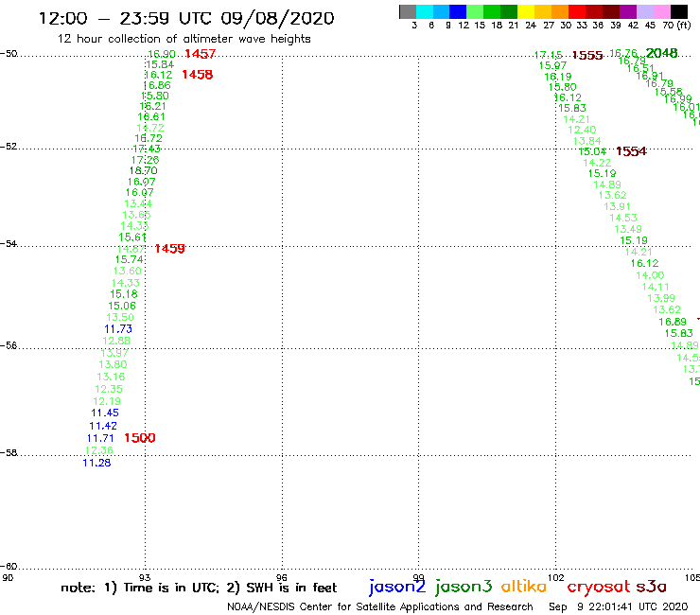Click the red pass time '1500'
The height and width of the screenshot is (615, 700).
(140, 438)
